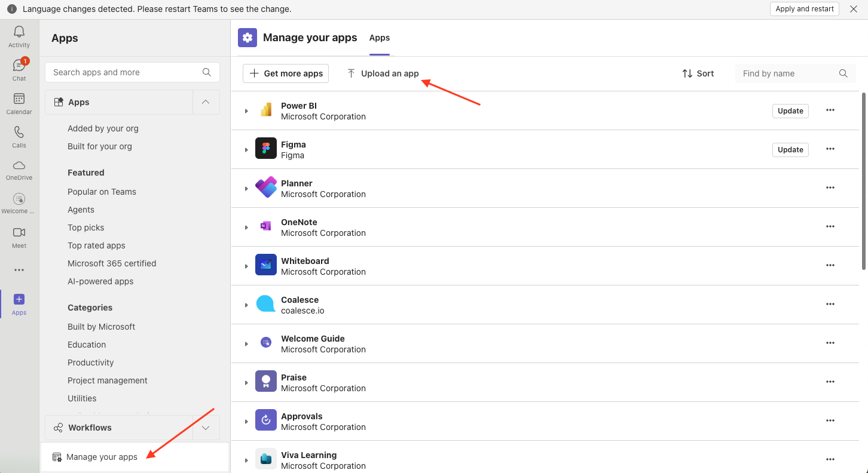The height and width of the screenshot is (473, 868).
Task: Expand the Workflows section chevron
Action: click(206, 428)
